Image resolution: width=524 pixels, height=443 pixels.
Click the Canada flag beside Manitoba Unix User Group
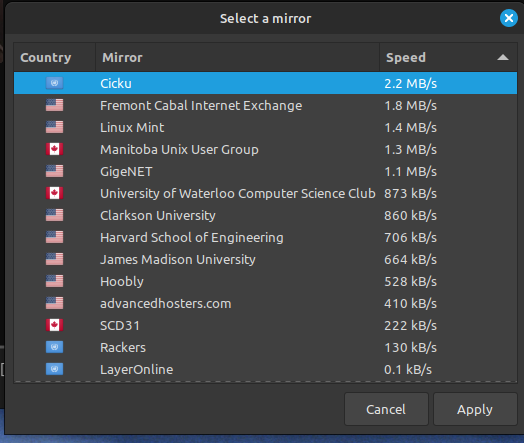54,149
